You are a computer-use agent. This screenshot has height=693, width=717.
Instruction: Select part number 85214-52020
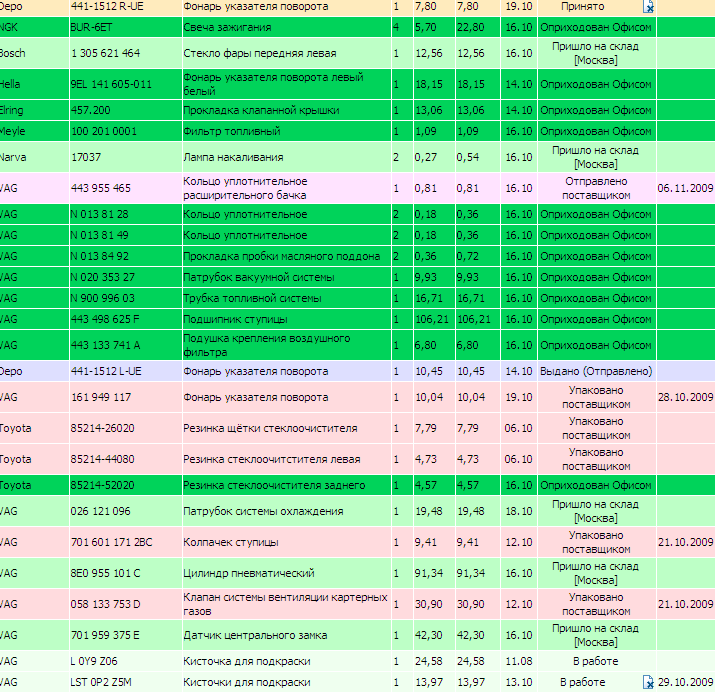tap(102, 485)
